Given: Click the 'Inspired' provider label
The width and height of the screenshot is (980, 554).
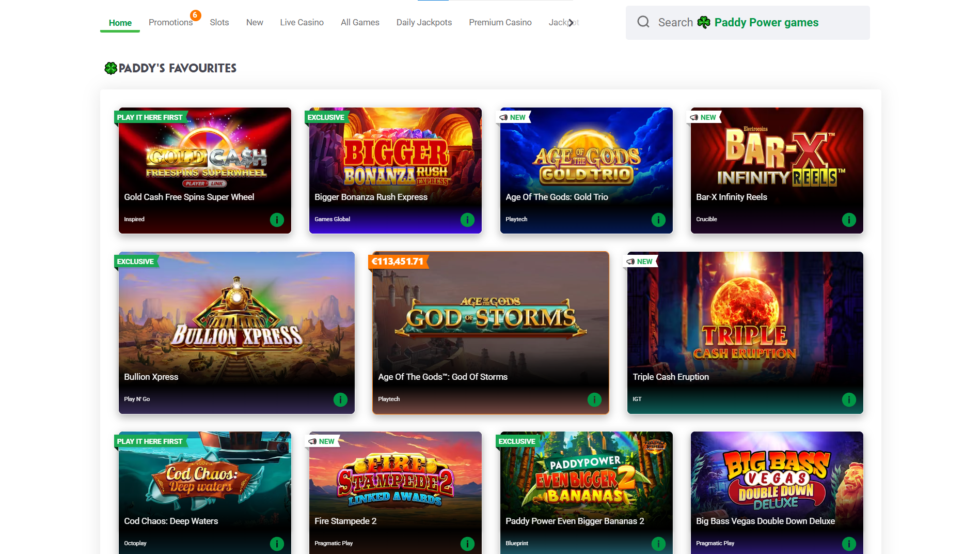Looking at the screenshot, I should click(x=134, y=219).
